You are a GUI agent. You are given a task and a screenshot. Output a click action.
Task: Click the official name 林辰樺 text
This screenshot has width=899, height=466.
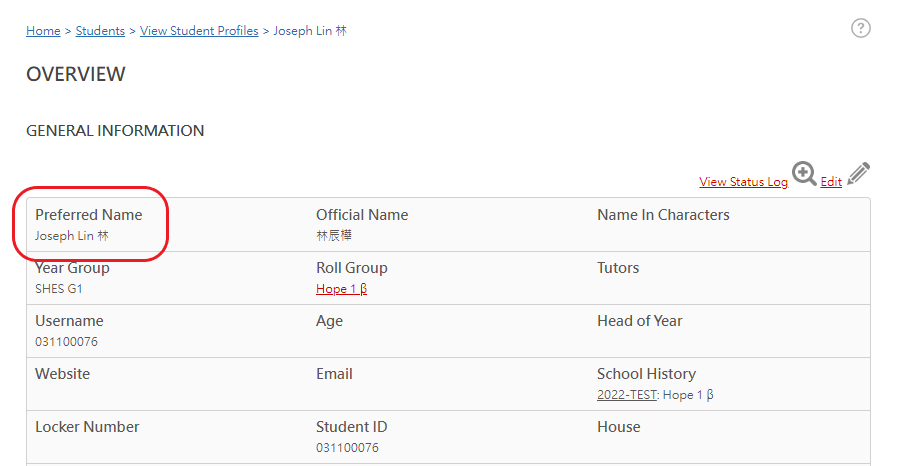(x=334, y=236)
